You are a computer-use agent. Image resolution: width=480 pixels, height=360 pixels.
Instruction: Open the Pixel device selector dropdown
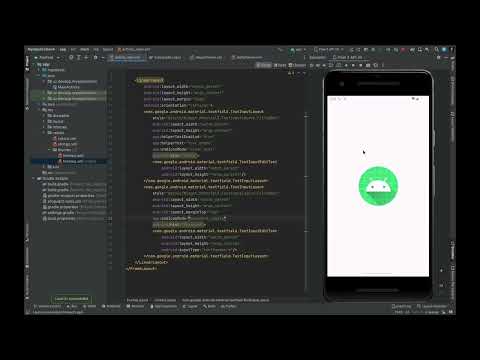click(x=329, y=50)
